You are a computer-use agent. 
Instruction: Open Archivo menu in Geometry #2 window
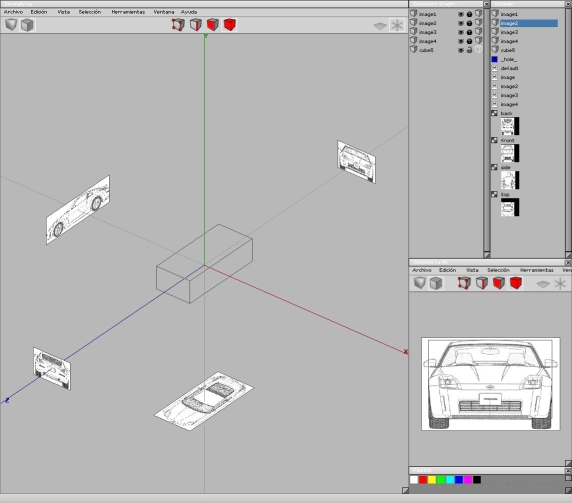tap(422, 270)
